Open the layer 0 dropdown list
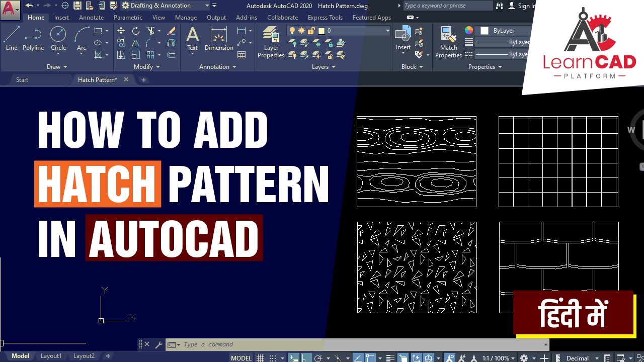Image resolution: width=644 pixels, height=362 pixels. pos(387,31)
